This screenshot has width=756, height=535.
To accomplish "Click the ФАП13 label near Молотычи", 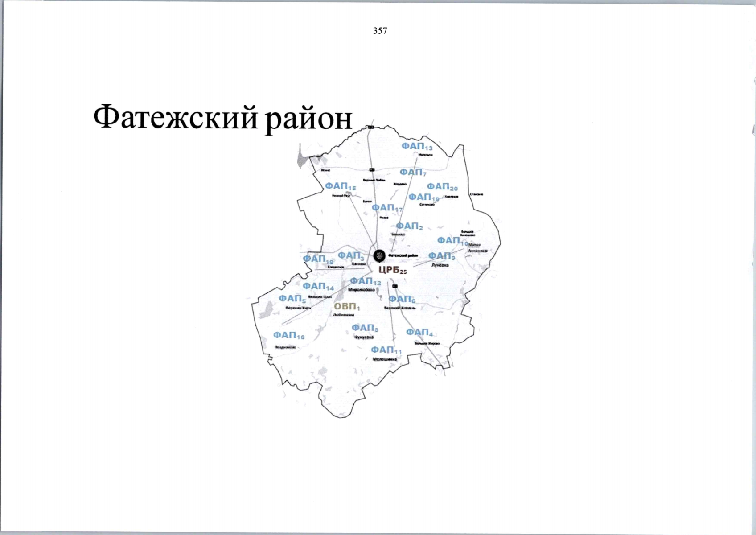I will coord(417,147).
